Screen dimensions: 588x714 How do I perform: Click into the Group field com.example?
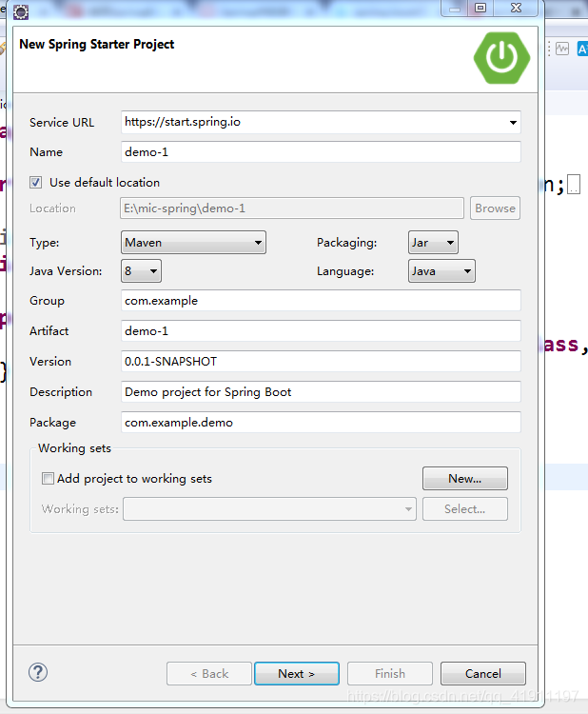tap(321, 301)
